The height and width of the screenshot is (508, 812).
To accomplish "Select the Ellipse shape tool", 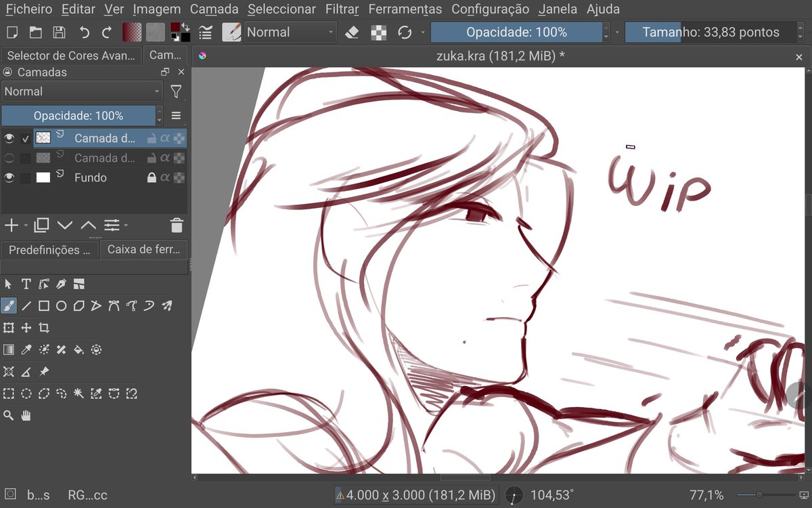I will click(x=61, y=306).
